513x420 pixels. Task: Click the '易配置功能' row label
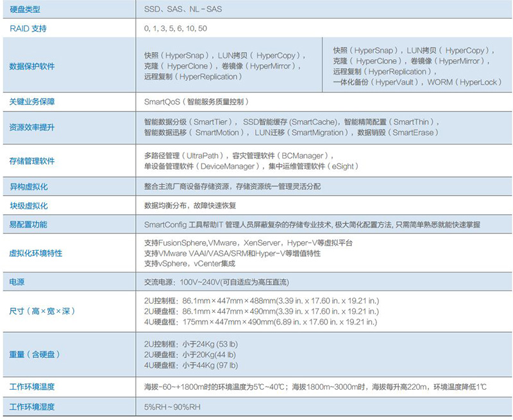point(28,224)
